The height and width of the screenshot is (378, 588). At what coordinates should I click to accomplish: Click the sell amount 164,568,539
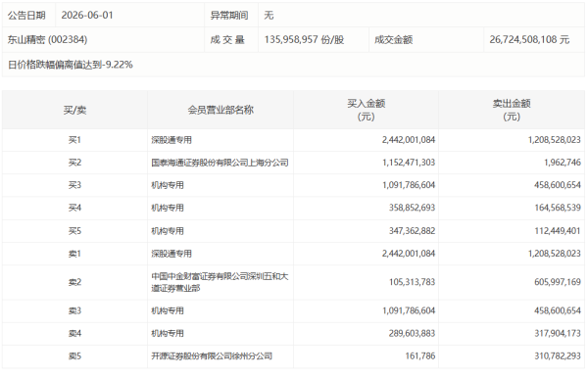tap(558, 208)
